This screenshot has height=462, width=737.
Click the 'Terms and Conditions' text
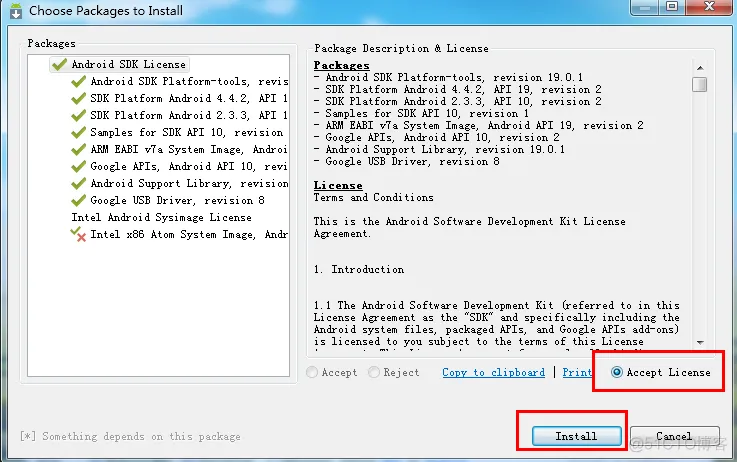pos(374,197)
